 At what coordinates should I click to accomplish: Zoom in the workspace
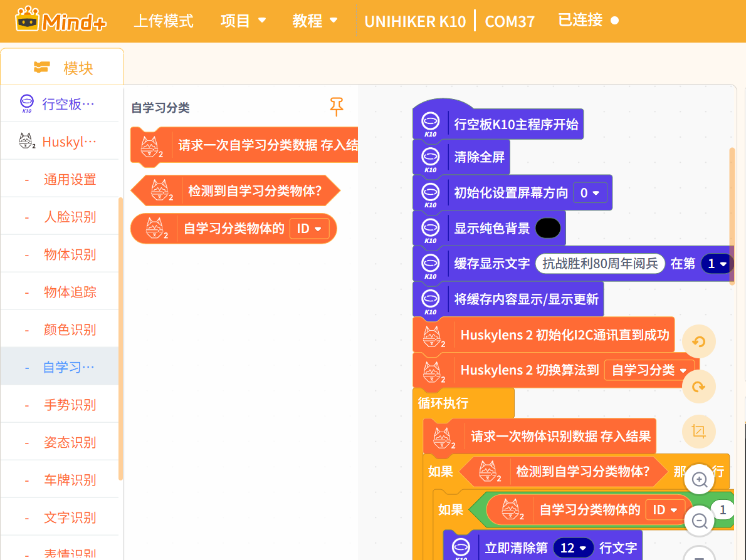(700, 479)
